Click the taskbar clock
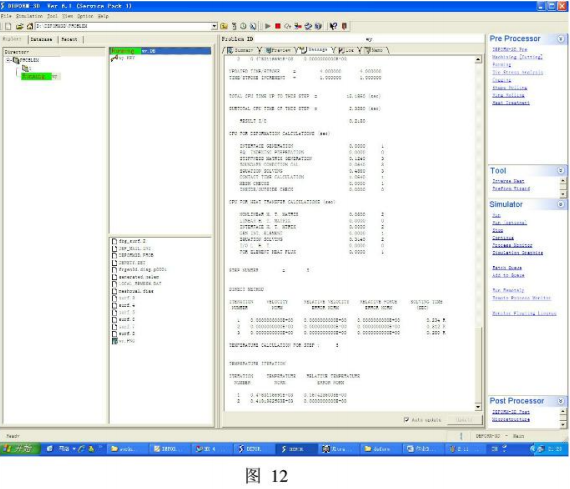 coord(555,449)
